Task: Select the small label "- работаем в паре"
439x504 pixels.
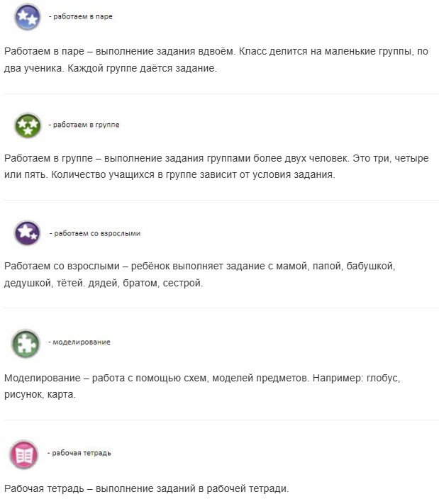Action: [81, 17]
